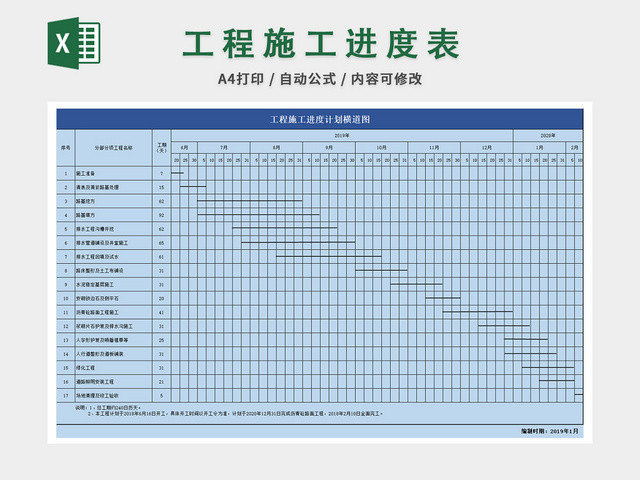Click the 11月 month header

pos(434,147)
